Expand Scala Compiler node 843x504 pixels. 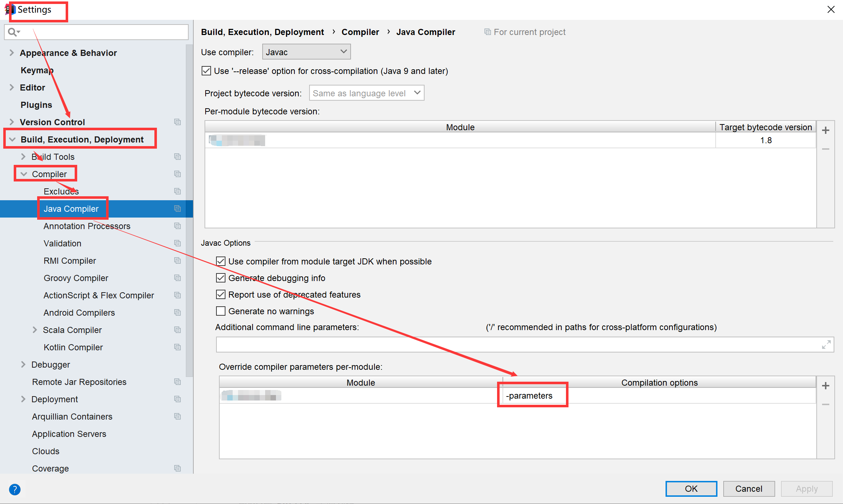coord(35,330)
